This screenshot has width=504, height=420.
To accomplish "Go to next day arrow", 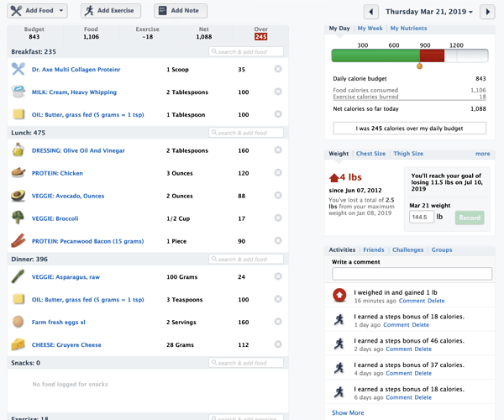I will (x=487, y=12).
